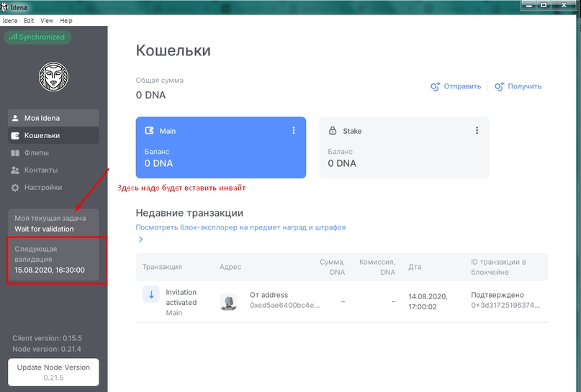Click the receive icon beside Получить
Image resolution: width=581 pixels, height=392 pixels.
coord(499,86)
